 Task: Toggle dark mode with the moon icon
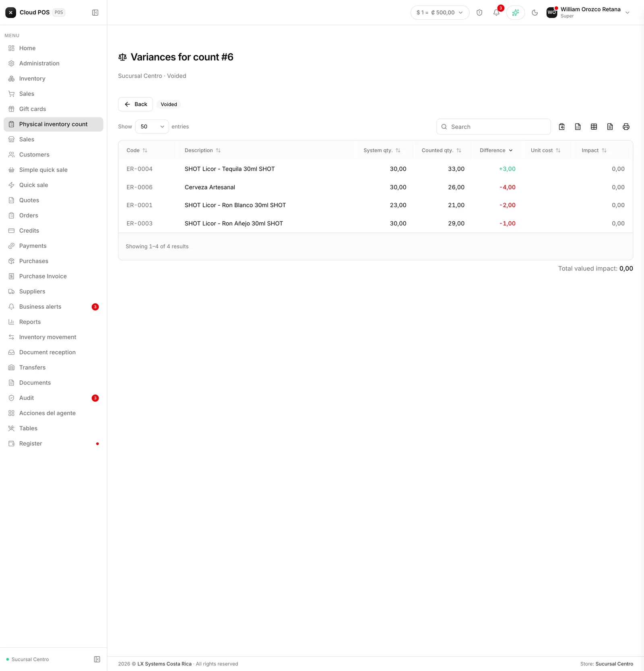coord(535,12)
